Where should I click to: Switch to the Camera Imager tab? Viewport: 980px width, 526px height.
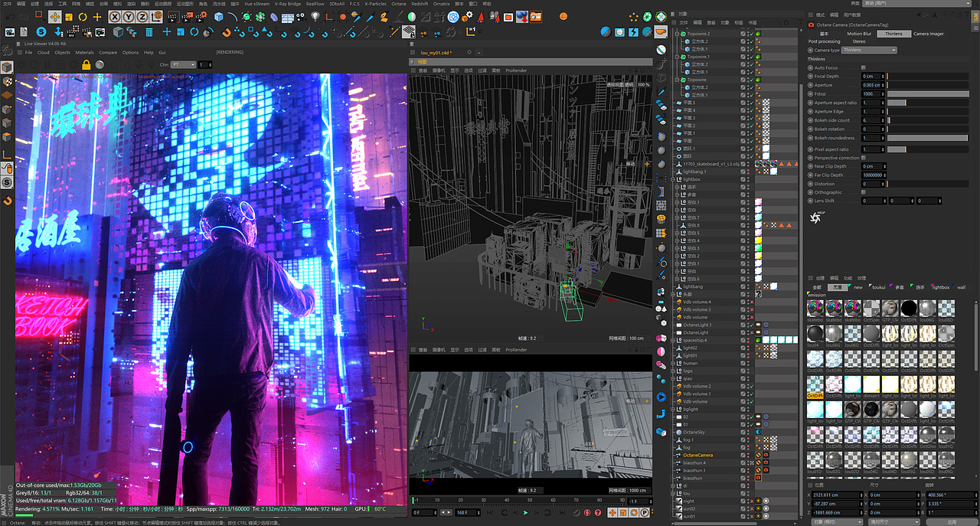click(929, 34)
